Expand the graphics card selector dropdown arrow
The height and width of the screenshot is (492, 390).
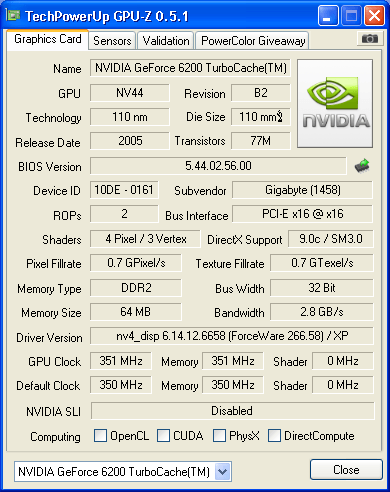click(x=223, y=471)
